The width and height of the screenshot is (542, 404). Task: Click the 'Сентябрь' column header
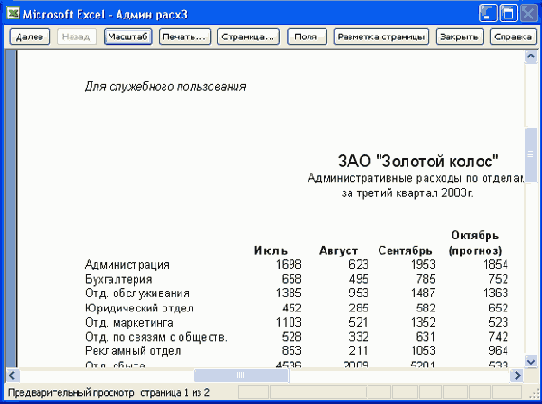[405, 251]
